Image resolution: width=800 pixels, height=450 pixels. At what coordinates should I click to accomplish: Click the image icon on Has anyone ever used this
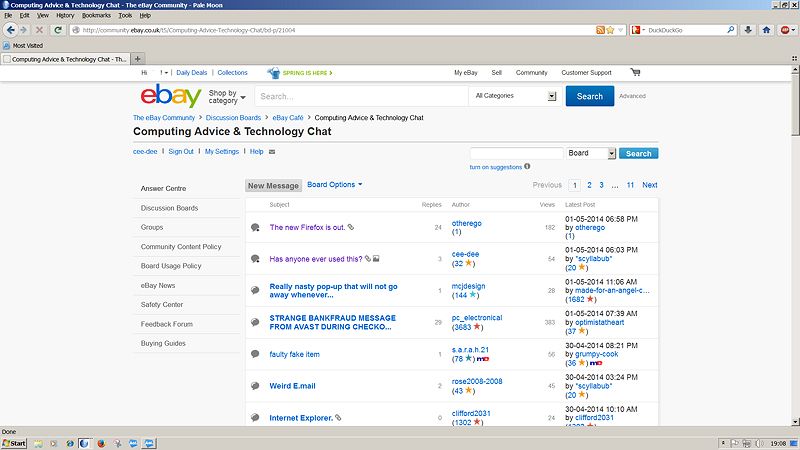click(376, 259)
